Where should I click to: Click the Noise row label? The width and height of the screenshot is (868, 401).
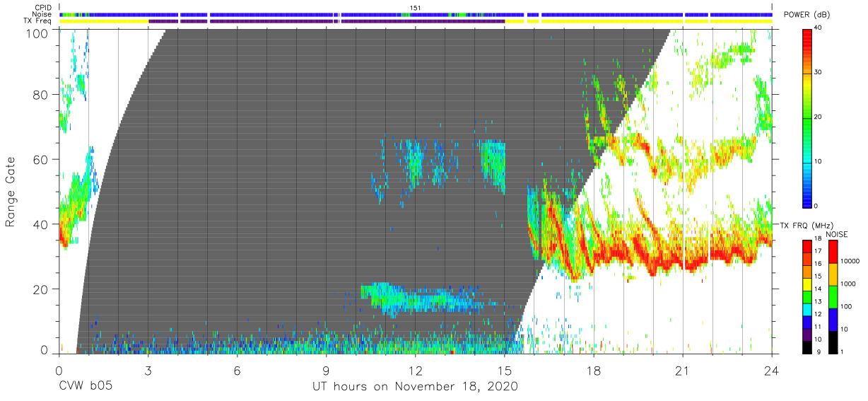click(x=43, y=15)
